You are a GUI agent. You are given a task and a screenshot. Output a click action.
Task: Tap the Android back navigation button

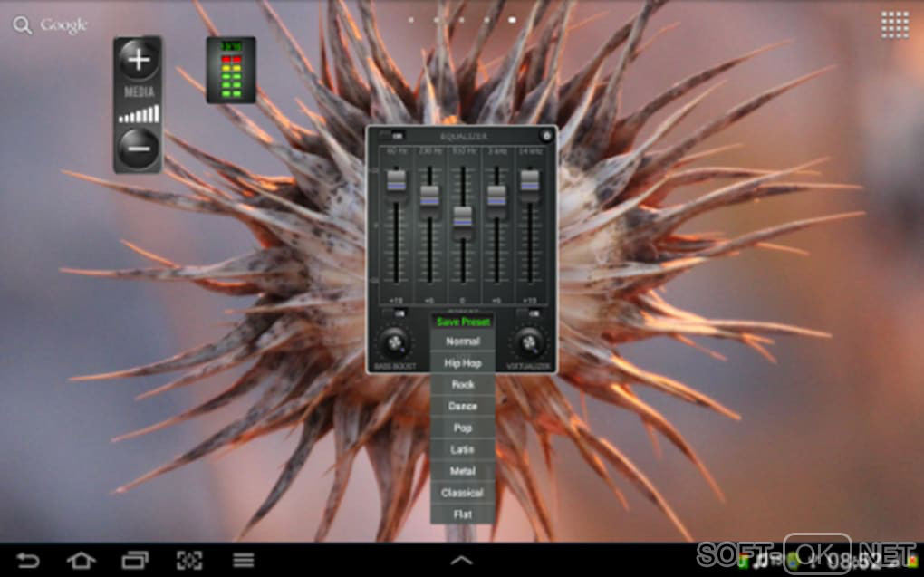tap(27, 560)
